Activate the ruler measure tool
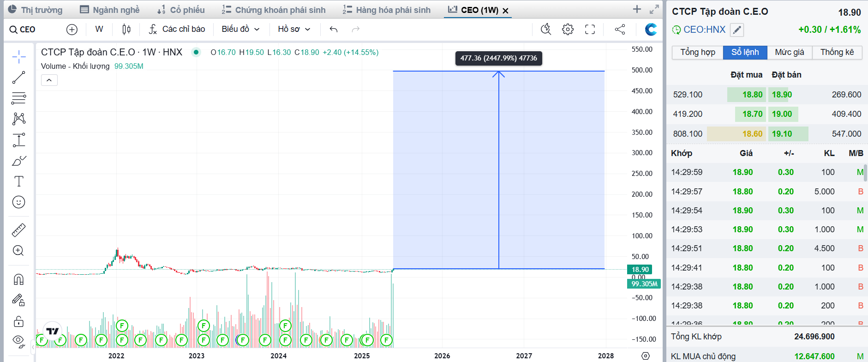 (x=19, y=229)
